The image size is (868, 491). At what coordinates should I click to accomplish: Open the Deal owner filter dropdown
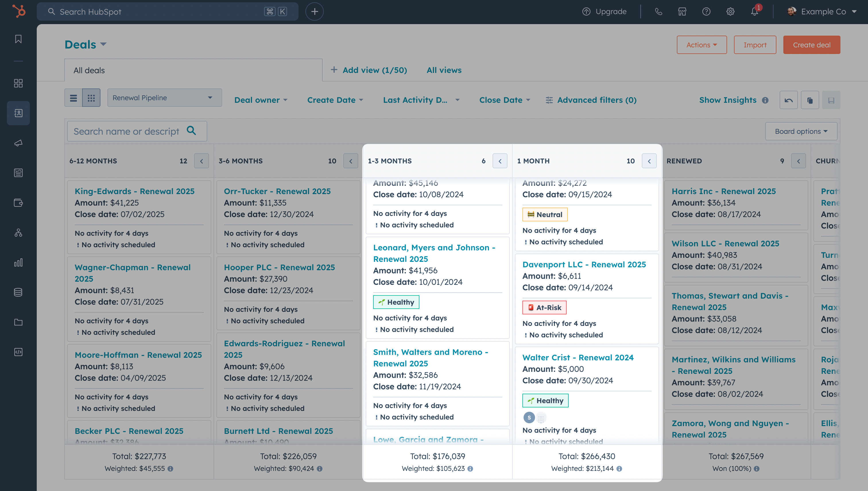coord(261,100)
